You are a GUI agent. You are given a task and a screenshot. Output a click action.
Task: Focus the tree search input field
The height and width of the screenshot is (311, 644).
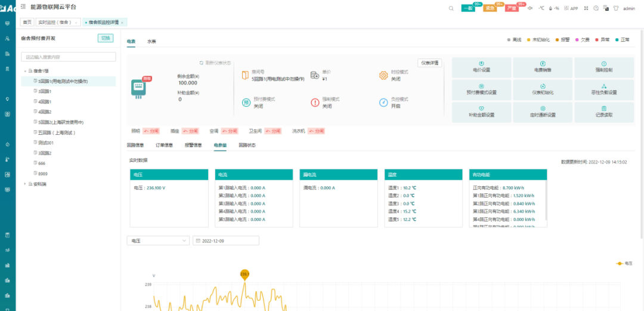(69, 57)
